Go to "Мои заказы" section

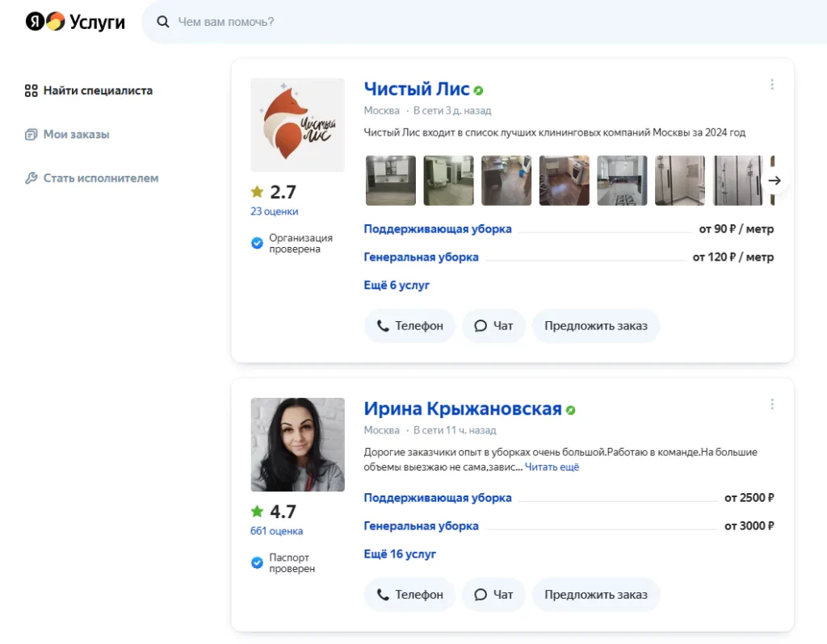point(76,134)
